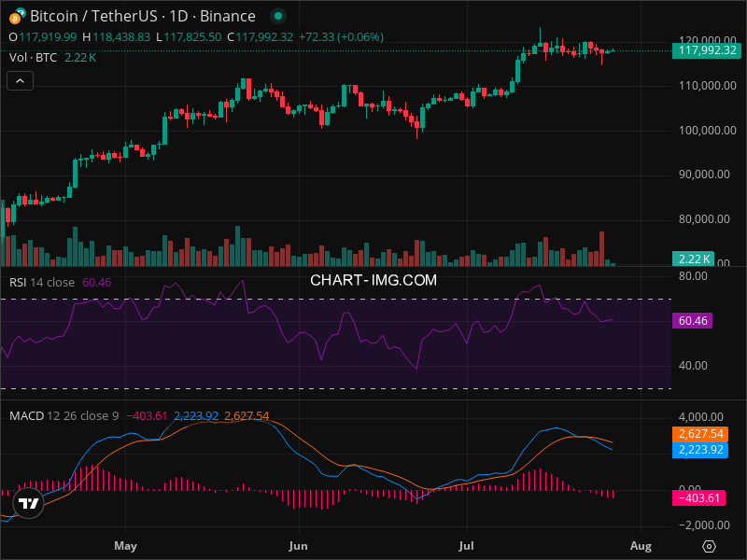This screenshot has width=747, height=560.
Task: Click the open price value O117,919.99
Action: (43, 37)
